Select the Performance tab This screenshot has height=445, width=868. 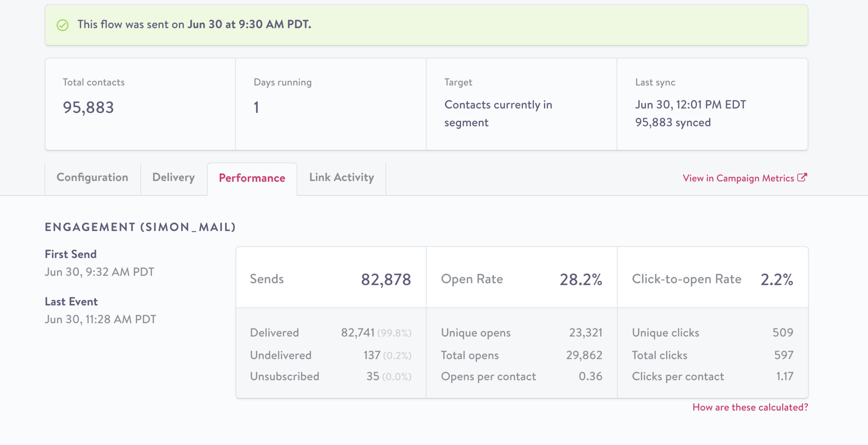pyautogui.click(x=252, y=178)
